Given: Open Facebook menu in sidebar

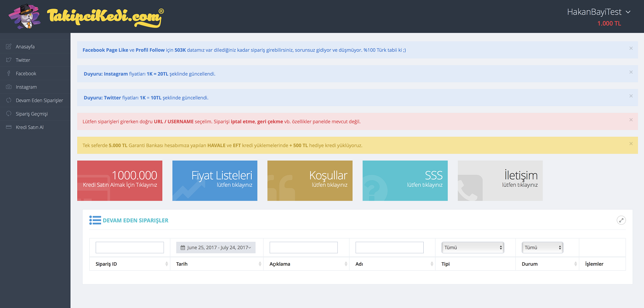Looking at the screenshot, I should pos(35,73).
